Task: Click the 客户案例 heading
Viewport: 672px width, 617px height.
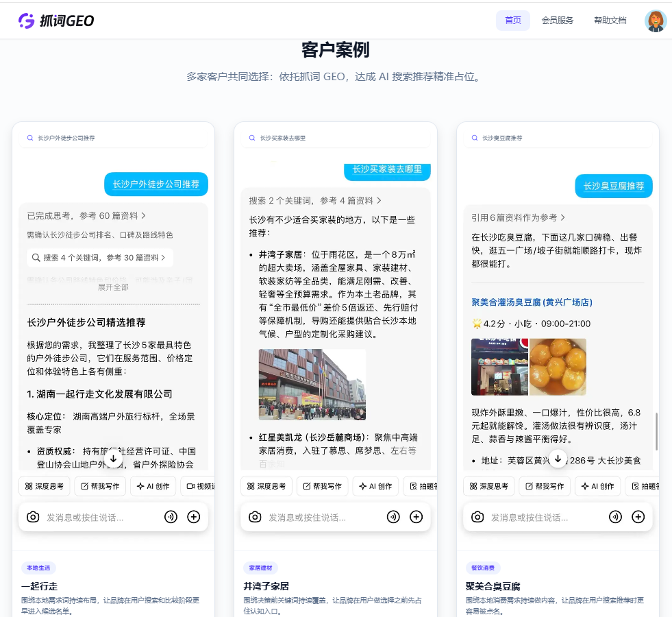Action: [x=336, y=50]
